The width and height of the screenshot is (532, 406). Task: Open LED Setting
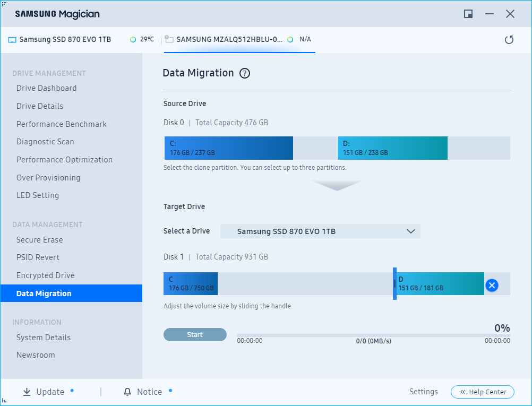tap(38, 195)
